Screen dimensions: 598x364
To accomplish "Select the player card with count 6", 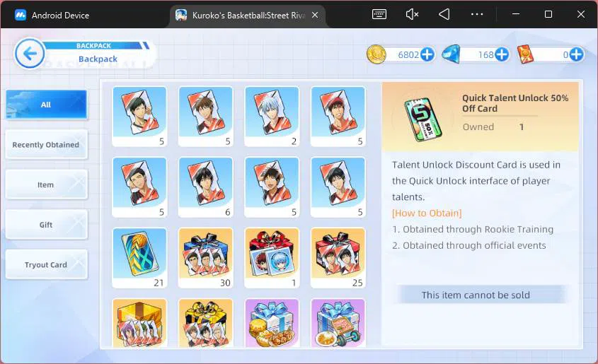I will [205, 187].
